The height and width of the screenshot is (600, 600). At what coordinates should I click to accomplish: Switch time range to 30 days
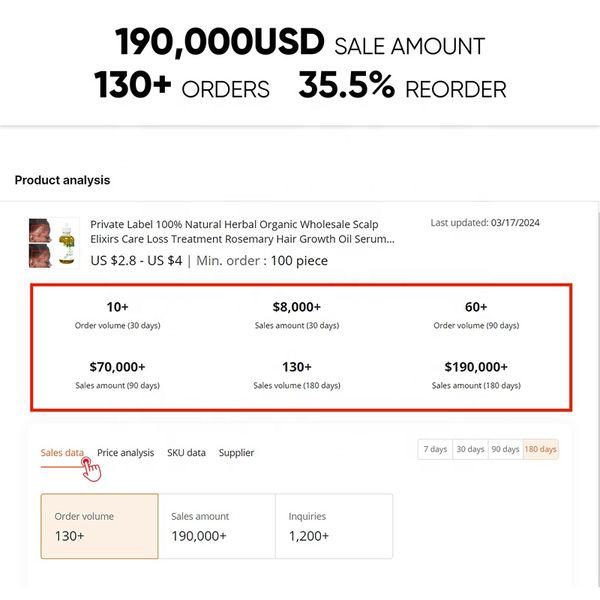click(470, 449)
